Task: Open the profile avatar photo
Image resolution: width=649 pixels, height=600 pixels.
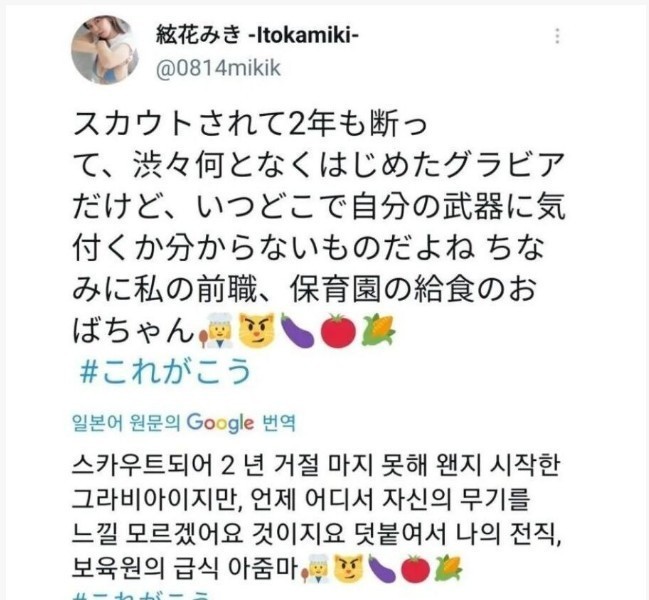Action: (x=105, y=50)
